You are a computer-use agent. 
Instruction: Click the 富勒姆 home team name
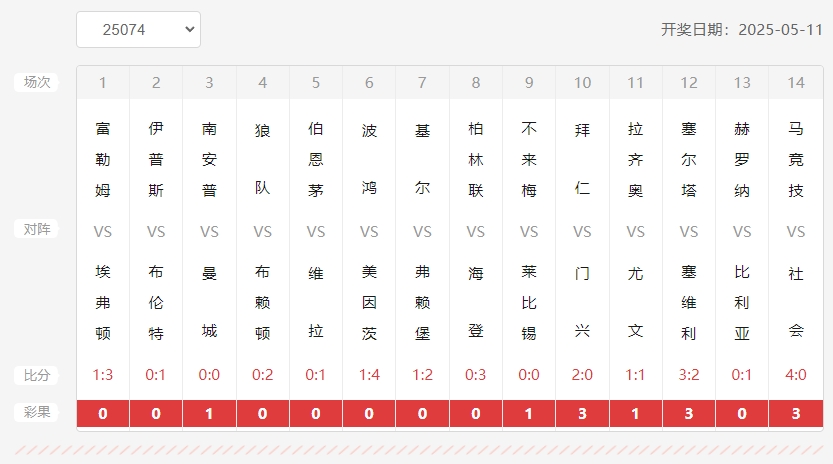[x=103, y=159]
